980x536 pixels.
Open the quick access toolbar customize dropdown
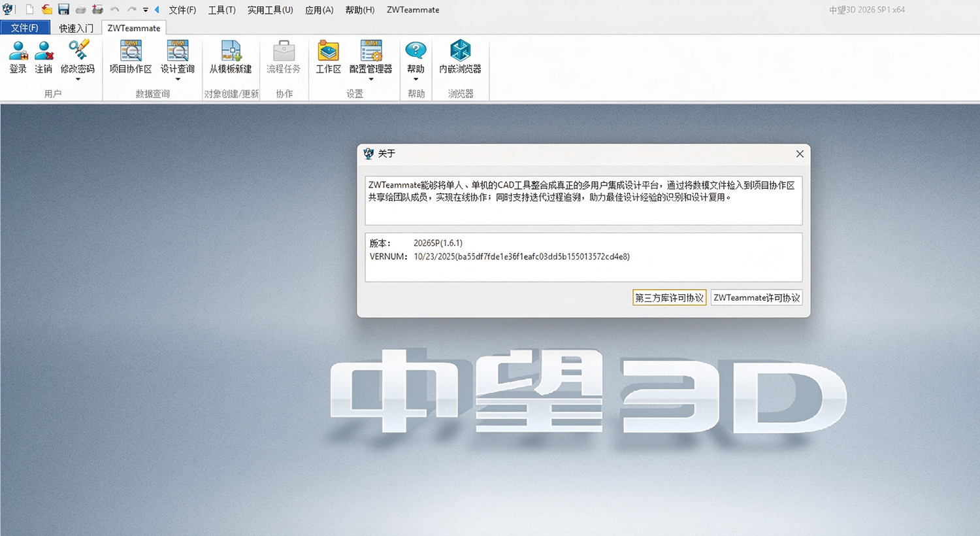146,10
